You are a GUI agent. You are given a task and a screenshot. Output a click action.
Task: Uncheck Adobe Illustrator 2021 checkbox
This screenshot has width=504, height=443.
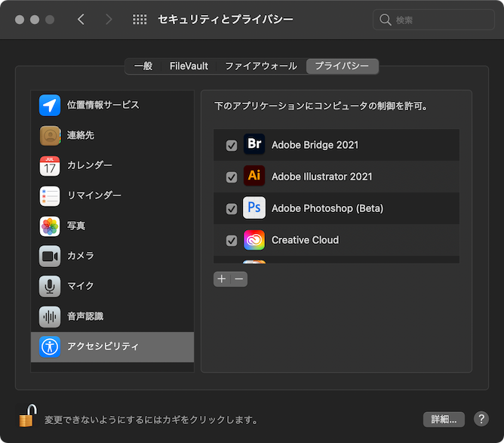[232, 177]
